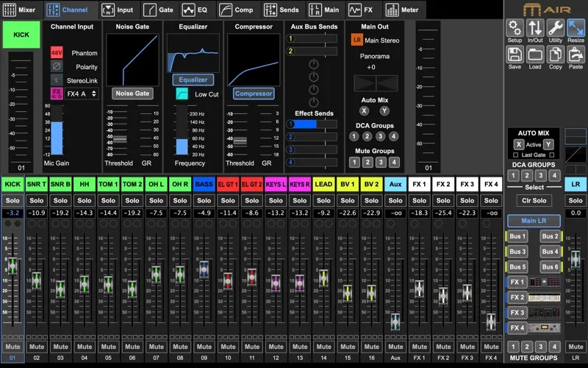This screenshot has height=368, width=588.
Task: Enable Auto Mix X in channel strip
Action: [x=364, y=111]
